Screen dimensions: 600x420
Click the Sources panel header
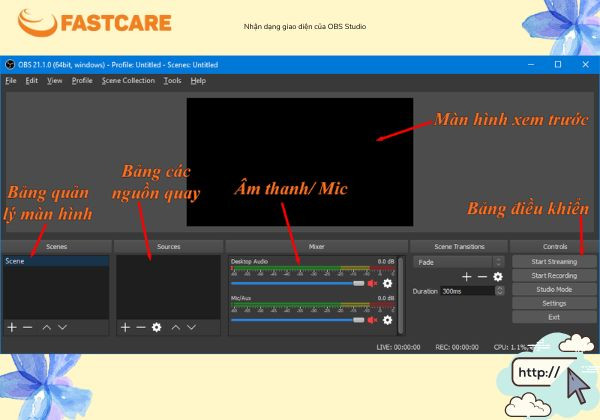(x=168, y=247)
